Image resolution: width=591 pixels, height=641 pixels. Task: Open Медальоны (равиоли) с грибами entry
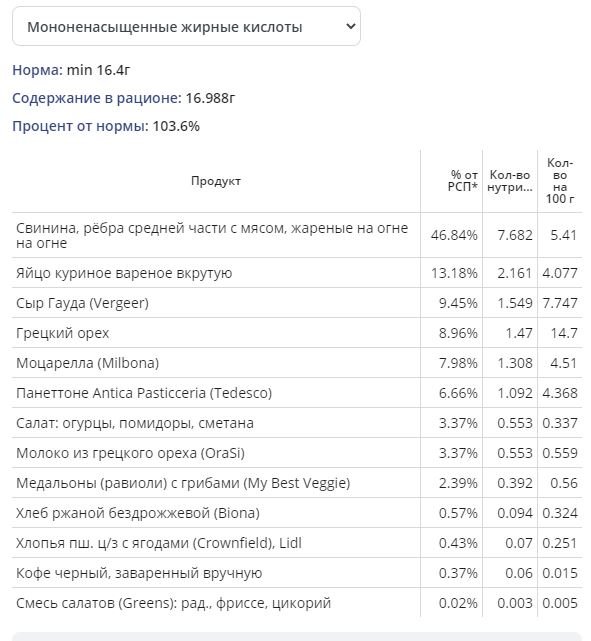coord(183,483)
